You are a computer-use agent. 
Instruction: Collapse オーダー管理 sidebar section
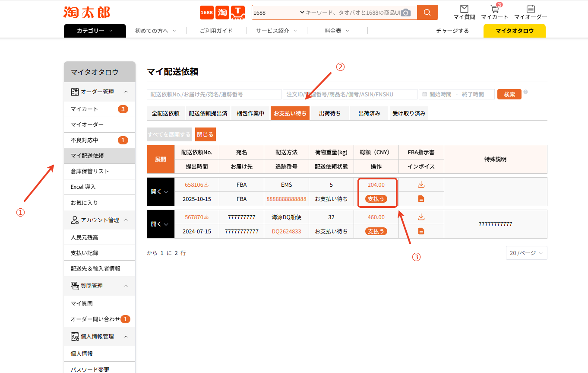(126, 92)
